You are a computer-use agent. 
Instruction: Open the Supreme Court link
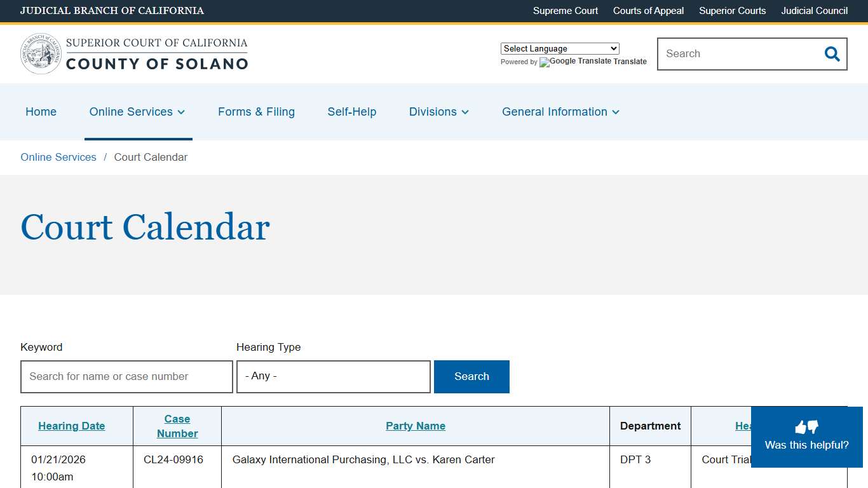(x=565, y=11)
